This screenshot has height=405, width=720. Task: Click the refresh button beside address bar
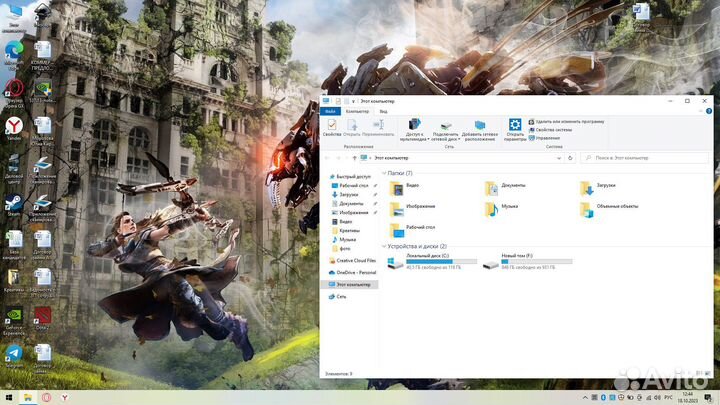click(570, 158)
